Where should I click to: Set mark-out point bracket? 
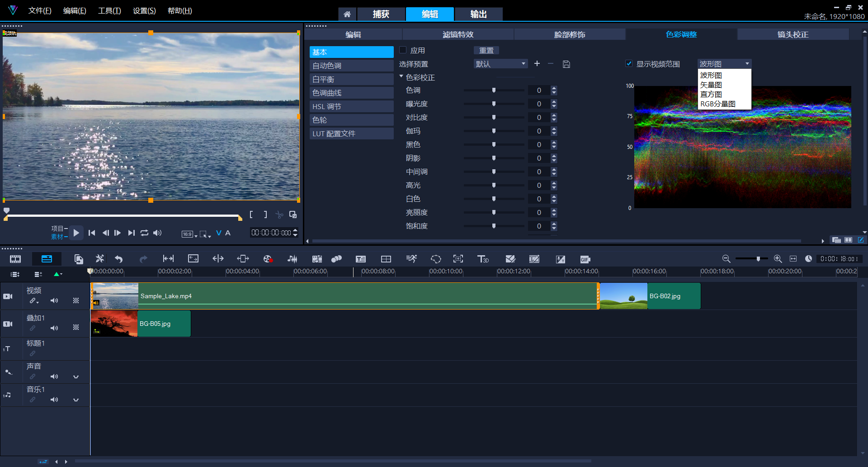click(265, 214)
